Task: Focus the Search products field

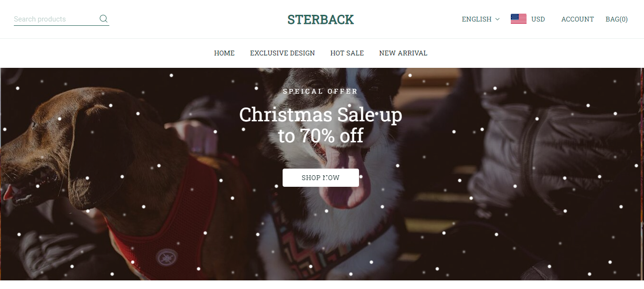Action: [56, 19]
